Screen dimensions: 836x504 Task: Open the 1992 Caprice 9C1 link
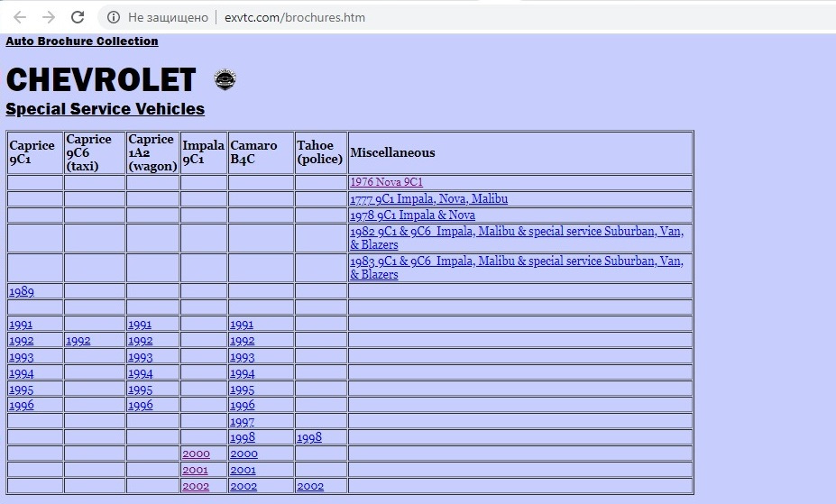22,341
